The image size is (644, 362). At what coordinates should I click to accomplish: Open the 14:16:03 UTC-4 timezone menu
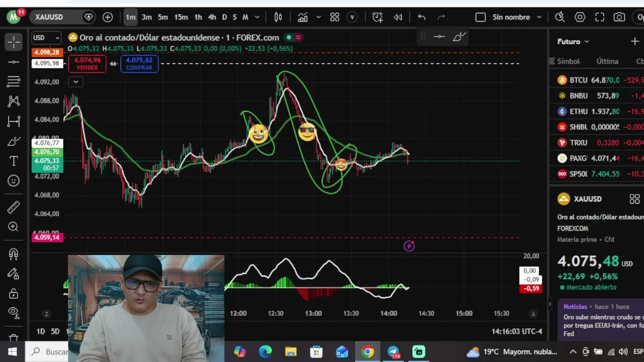click(517, 331)
